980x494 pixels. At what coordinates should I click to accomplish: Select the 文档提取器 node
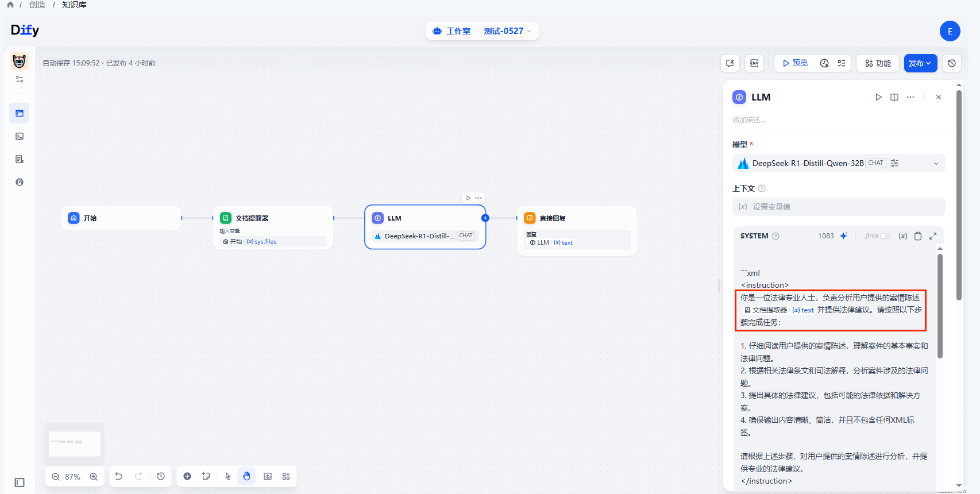(x=273, y=227)
